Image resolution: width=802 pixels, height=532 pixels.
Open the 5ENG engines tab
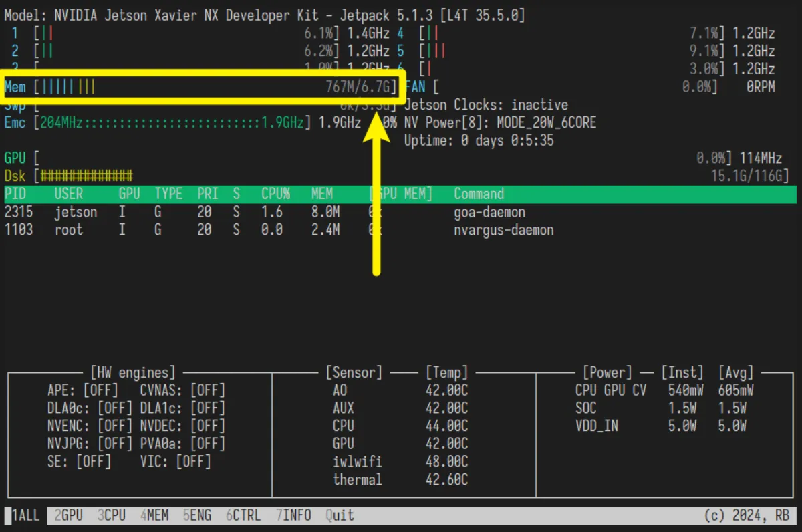199,515
